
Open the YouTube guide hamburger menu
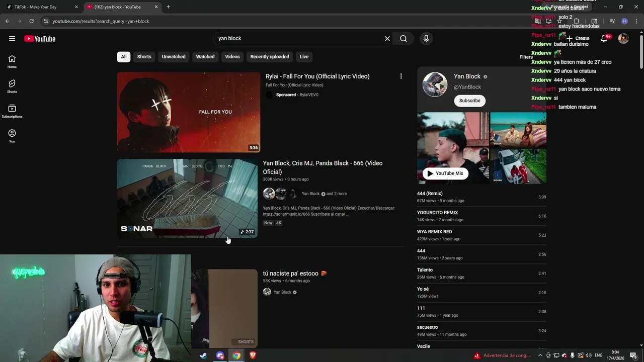coord(12,39)
